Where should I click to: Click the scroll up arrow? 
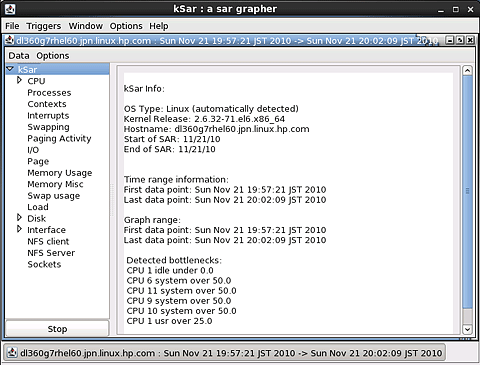(x=467, y=70)
